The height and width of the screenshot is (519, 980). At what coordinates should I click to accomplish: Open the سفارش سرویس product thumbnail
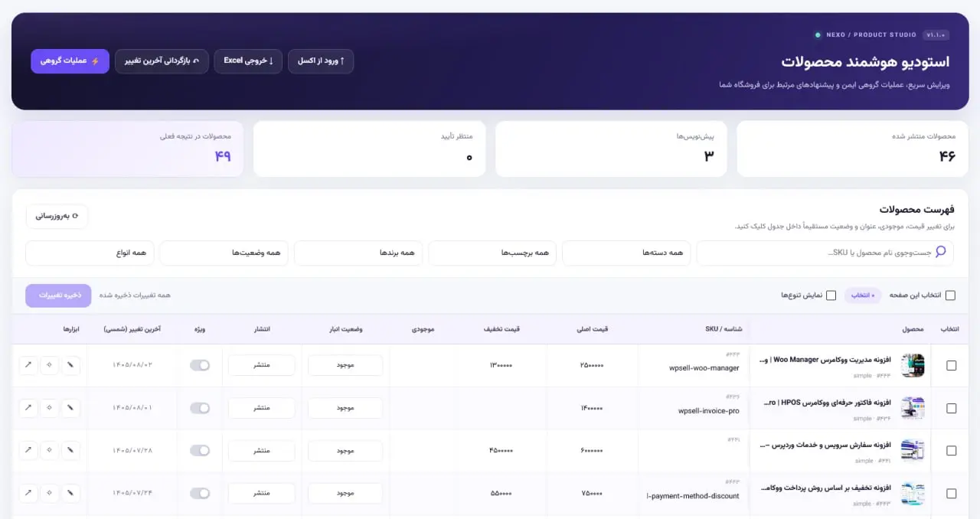[913, 451]
